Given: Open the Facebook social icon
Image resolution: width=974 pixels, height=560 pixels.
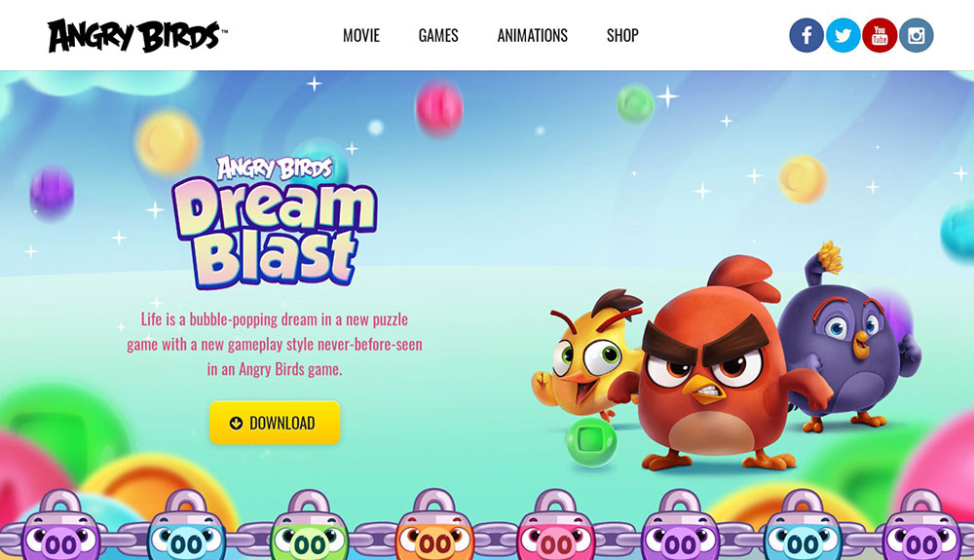Looking at the screenshot, I should click(806, 35).
